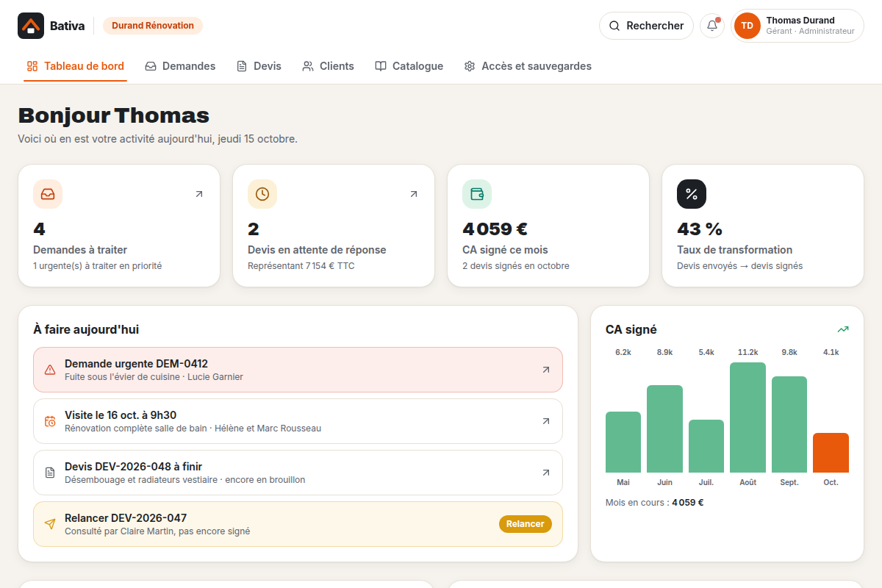882x588 pixels.
Task: Click the clock icon on Devis en attente card
Action: [262, 194]
